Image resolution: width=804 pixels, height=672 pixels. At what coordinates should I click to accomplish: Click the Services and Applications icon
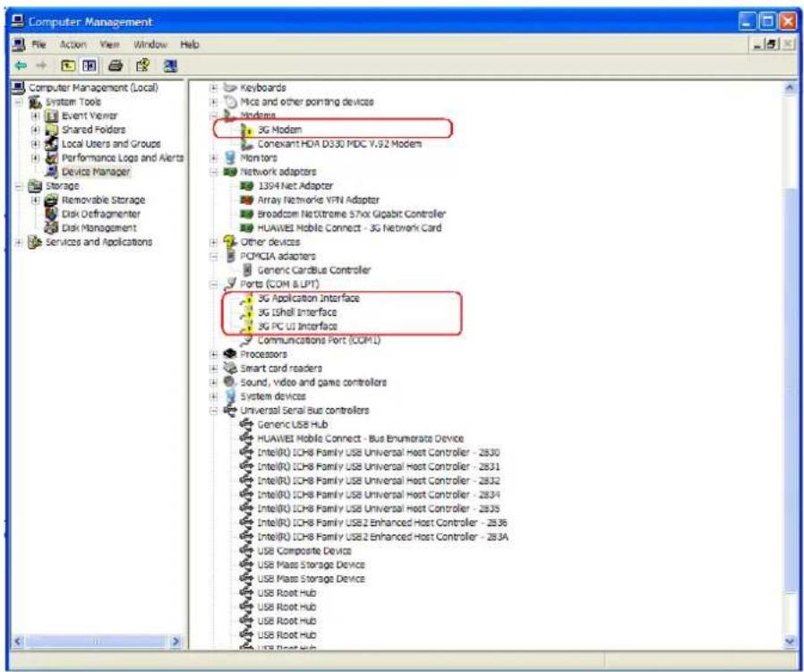tap(35, 242)
